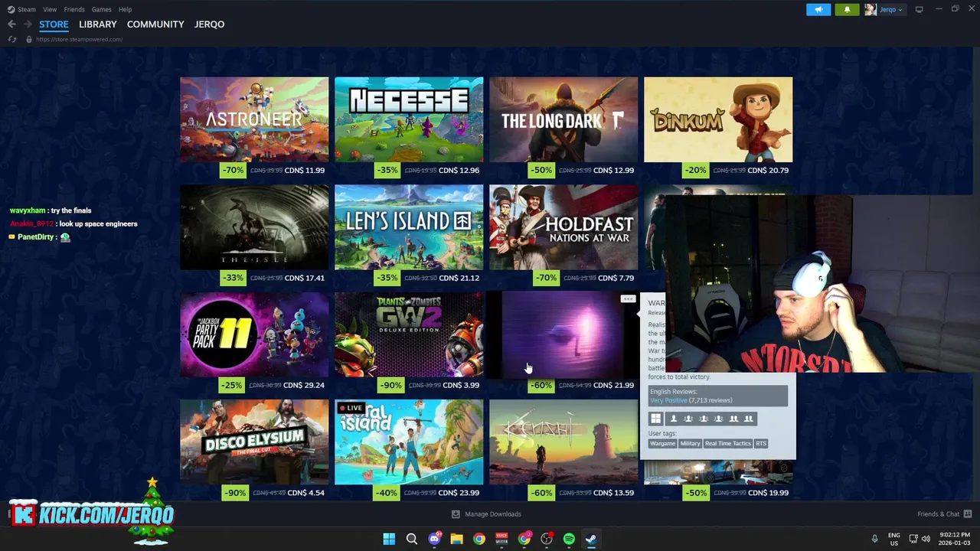Click the Wargame user tag
The height and width of the screenshot is (551, 980).
pyautogui.click(x=662, y=444)
